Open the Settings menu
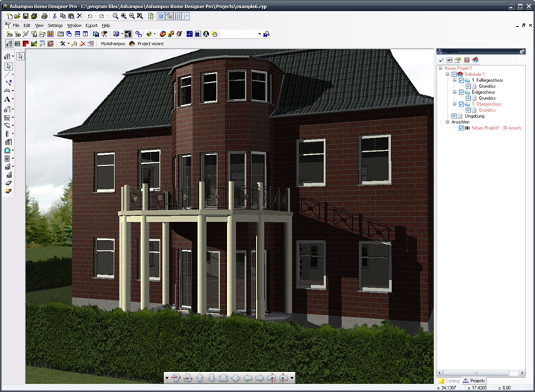 coord(55,25)
